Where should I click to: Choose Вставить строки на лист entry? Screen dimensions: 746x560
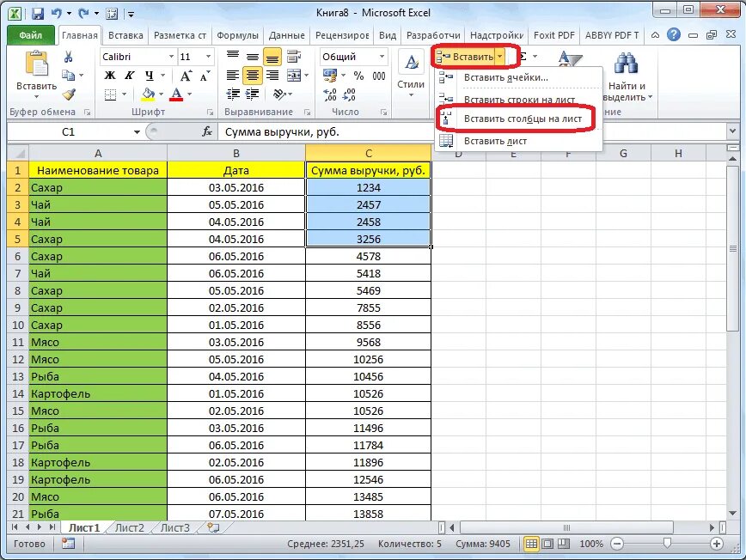pyautogui.click(x=519, y=99)
